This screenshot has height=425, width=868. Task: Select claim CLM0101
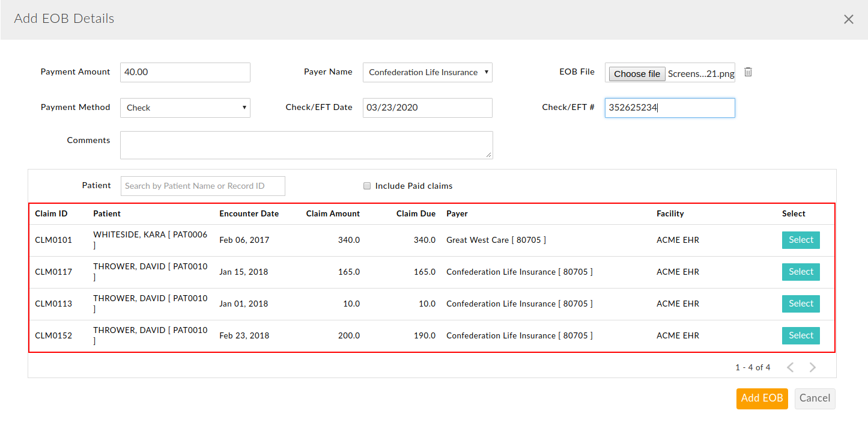tap(801, 240)
